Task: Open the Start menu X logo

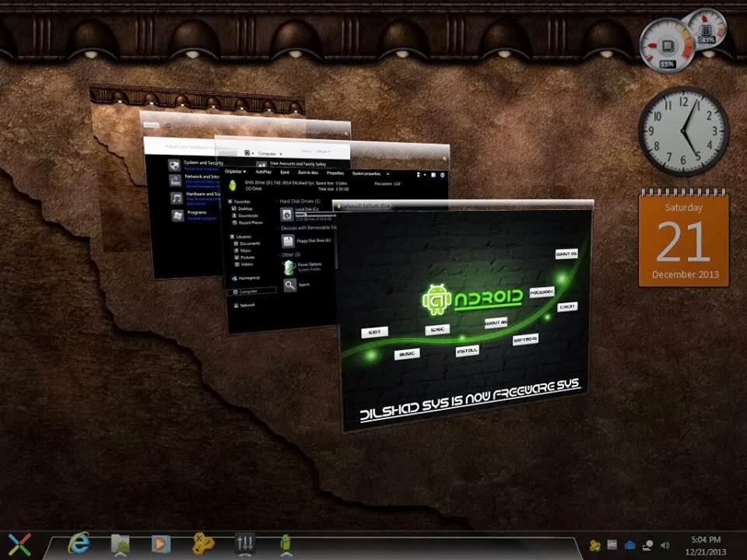Action: click(x=19, y=544)
